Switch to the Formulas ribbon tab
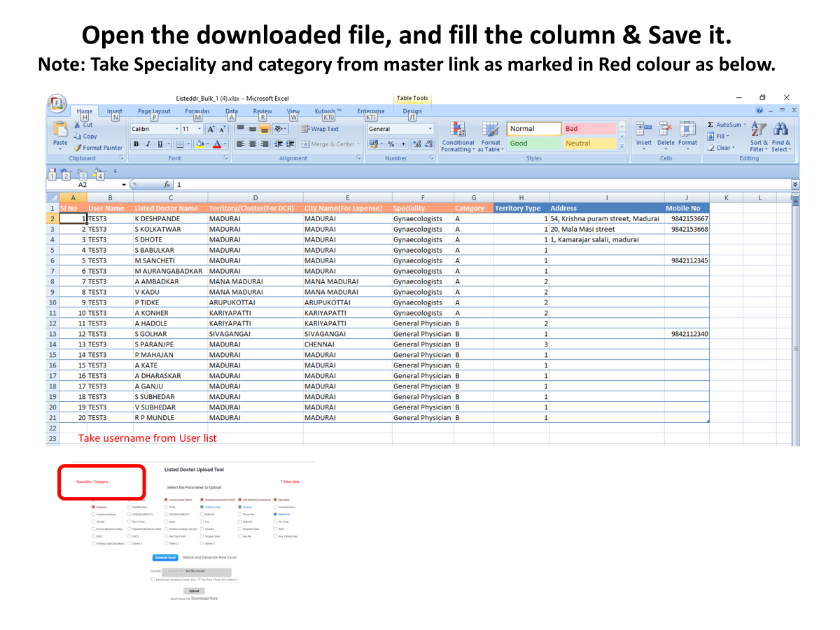Screen dimensions: 840x630 197,111
